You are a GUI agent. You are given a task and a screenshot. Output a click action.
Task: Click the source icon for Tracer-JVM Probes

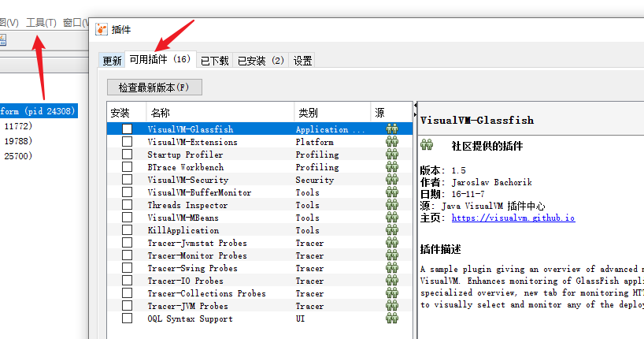[392, 306]
